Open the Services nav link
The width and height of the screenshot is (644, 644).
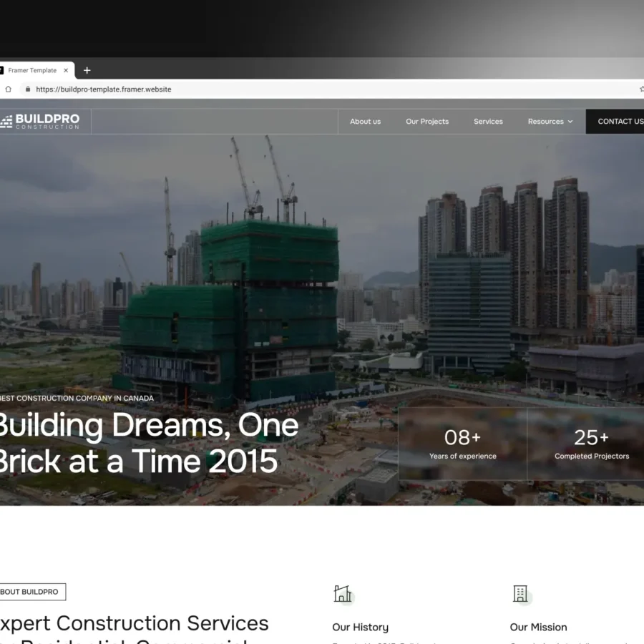pos(488,122)
